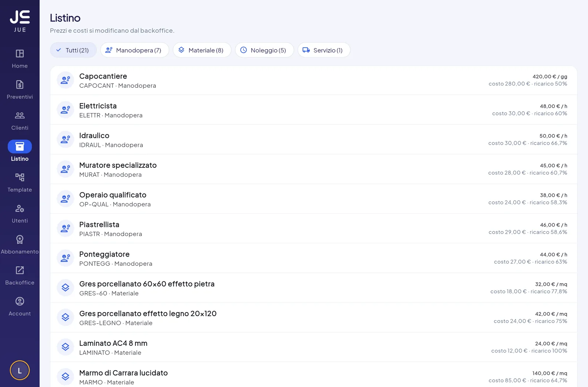Screen dimensions: 588x387
Task: Click the 140,00 € / mq price
Action: tap(550, 373)
